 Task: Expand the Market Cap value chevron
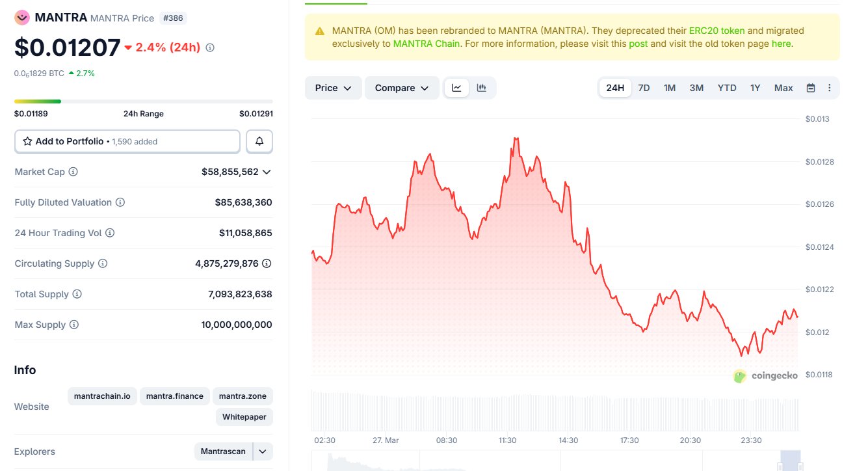266,172
